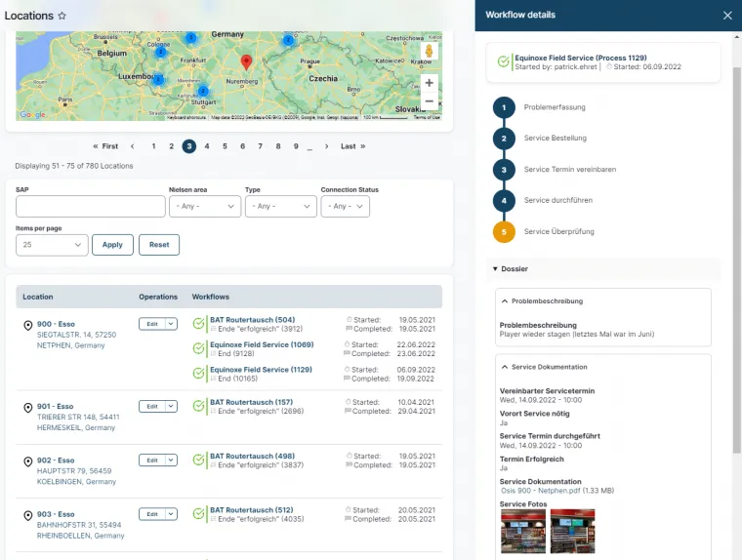Viewport: 742px width, 560px height.
Task: Apply the location filters
Action: click(x=112, y=245)
